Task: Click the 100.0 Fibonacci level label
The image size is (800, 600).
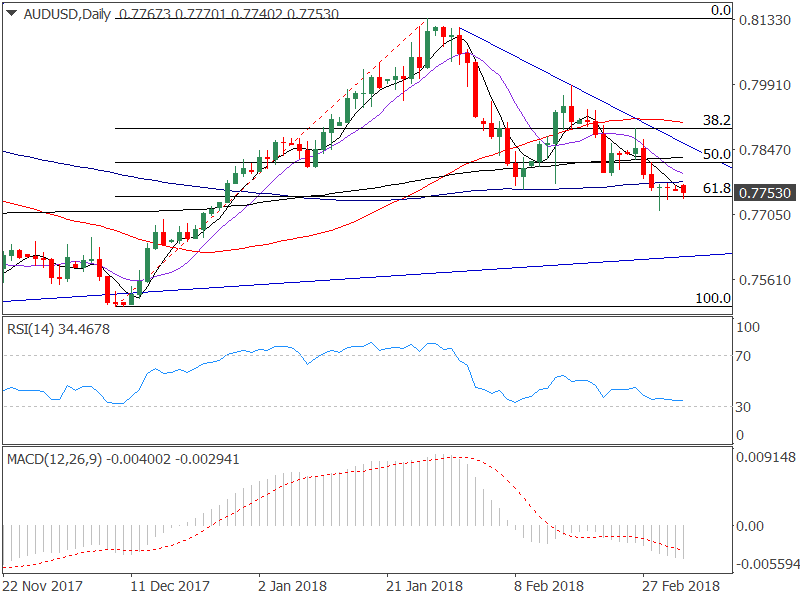Action: [713, 298]
